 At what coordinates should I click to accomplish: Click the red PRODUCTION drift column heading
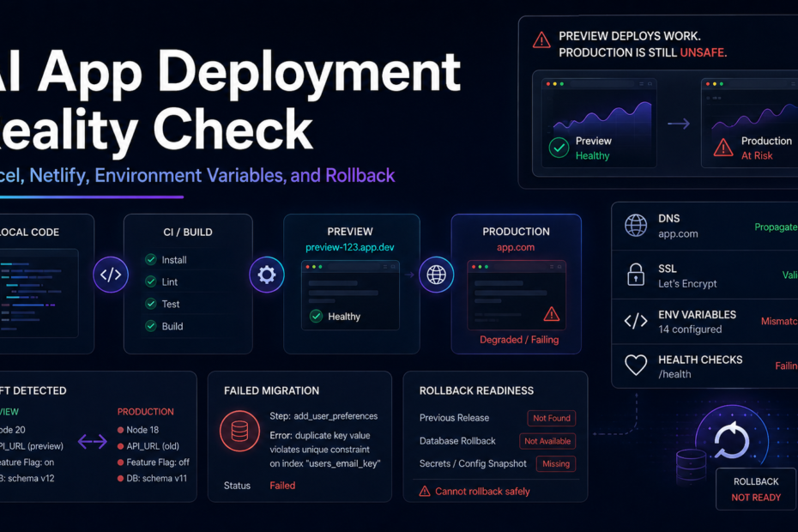click(x=146, y=412)
